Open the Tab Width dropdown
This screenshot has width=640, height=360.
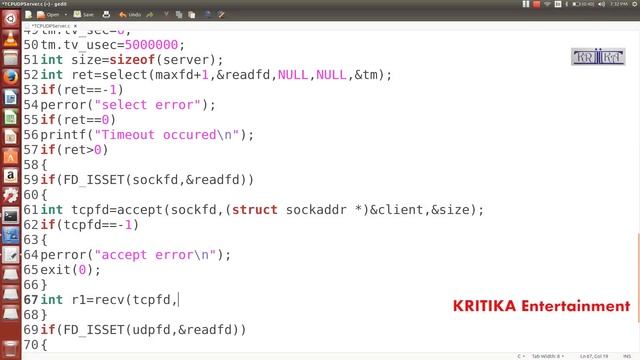point(548,356)
